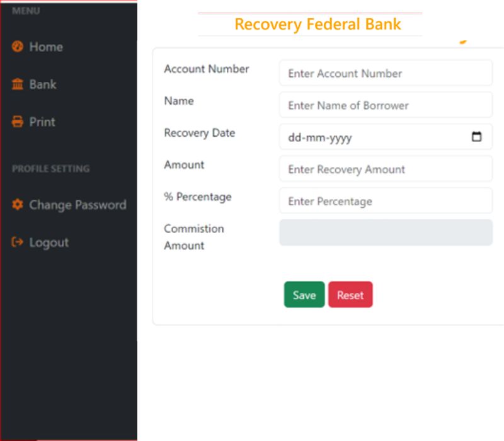Click the Recovery Federal Bank heading
This screenshot has width=504, height=441.
318,25
